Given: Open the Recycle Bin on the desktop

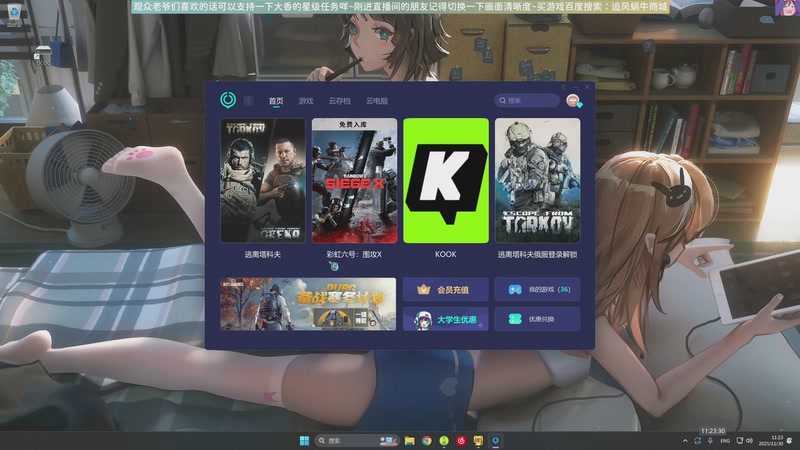Looking at the screenshot, I should tap(14, 13).
